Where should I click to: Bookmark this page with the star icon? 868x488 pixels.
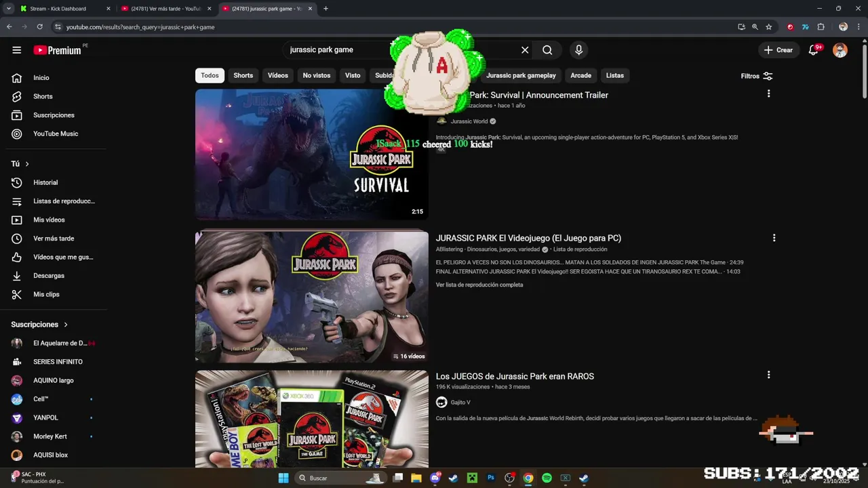(x=768, y=27)
